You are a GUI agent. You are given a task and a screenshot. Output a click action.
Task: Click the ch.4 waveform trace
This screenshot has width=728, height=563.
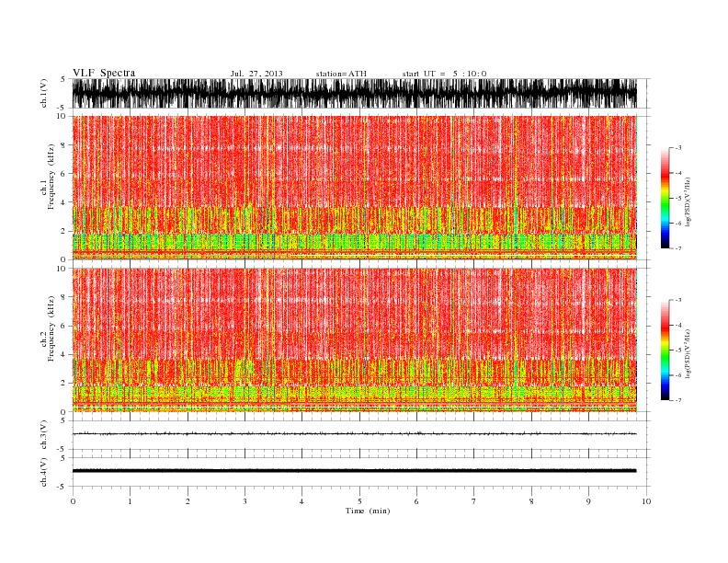[x=354, y=471]
